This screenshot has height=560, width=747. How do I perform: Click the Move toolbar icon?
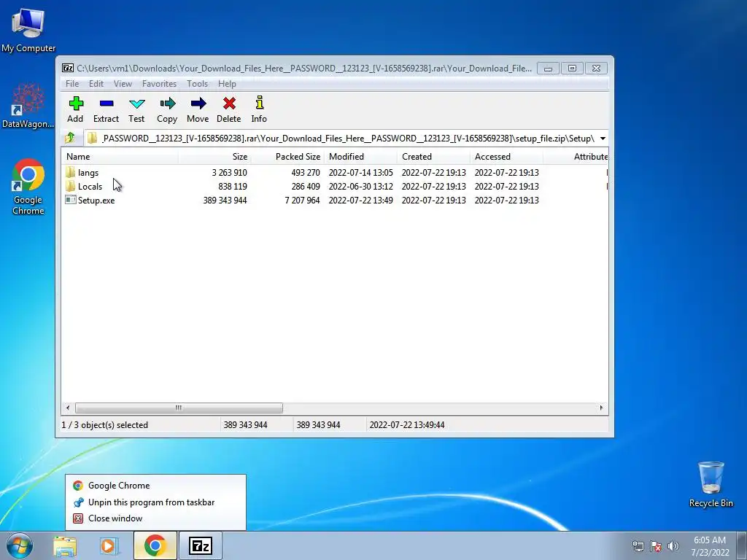(198, 110)
